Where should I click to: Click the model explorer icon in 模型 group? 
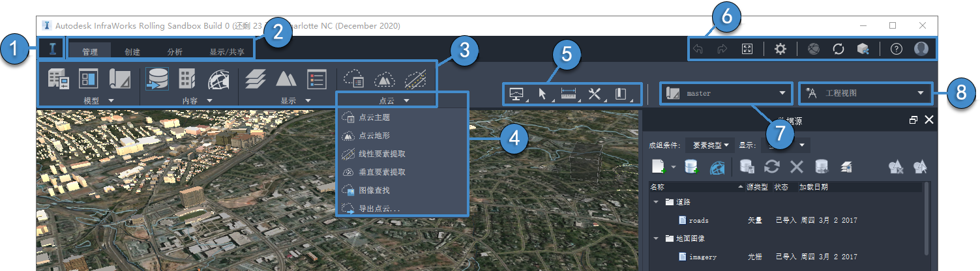click(x=59, y=79)
